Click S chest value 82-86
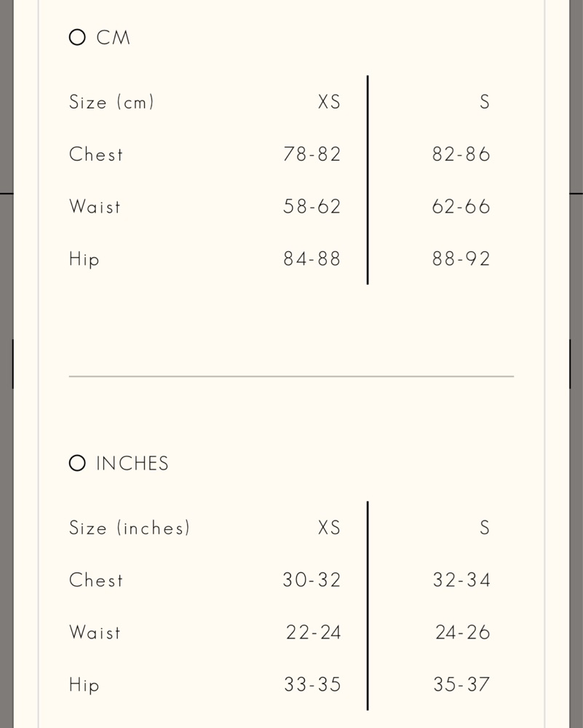Viewport: 583px width, 728px height. pos(461,154)
